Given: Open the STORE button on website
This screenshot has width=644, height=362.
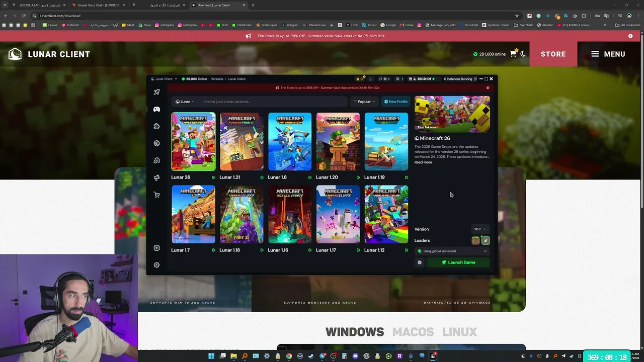Looking at the screenshot, I should coord(553,54).
